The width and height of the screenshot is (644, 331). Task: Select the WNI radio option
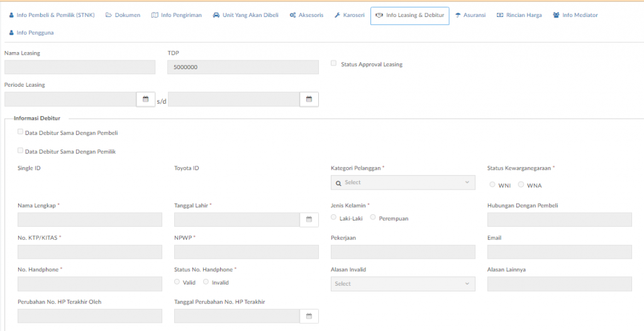[492, 185]
